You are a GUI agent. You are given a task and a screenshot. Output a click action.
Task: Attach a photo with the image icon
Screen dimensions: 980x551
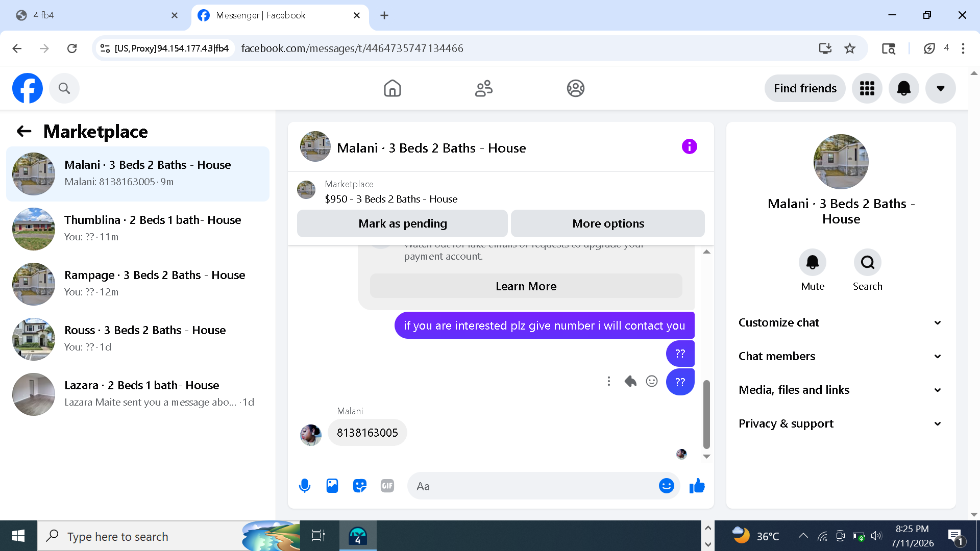coord(332,486)
